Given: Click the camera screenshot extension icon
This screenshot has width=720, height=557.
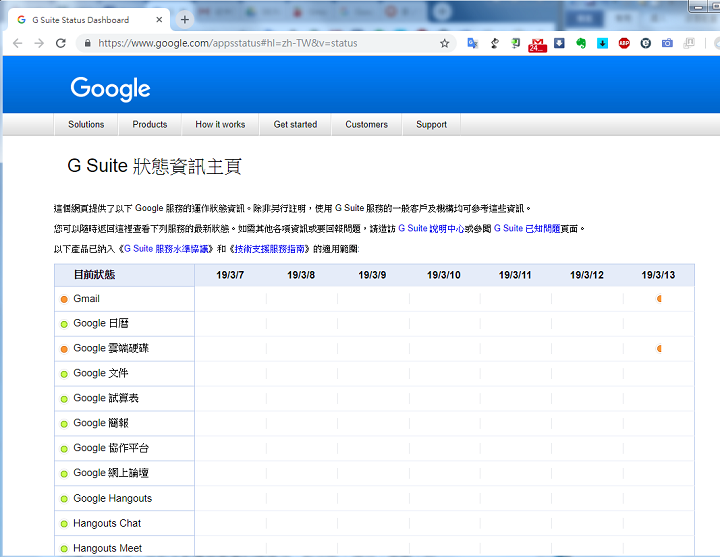Looking at the screenshot, I should pos(667,43).
